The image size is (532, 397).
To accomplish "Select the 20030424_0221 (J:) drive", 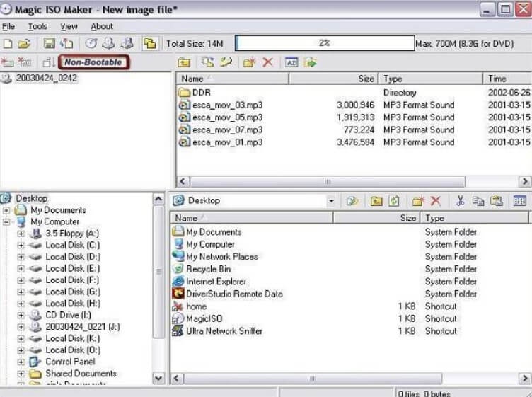I will click(83, 327).
